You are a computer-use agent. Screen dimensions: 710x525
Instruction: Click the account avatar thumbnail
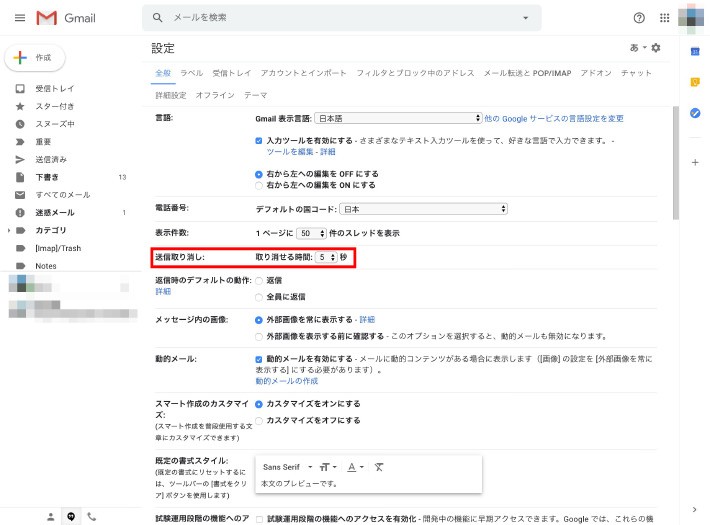pyautogui.click(x=691, y=18)
